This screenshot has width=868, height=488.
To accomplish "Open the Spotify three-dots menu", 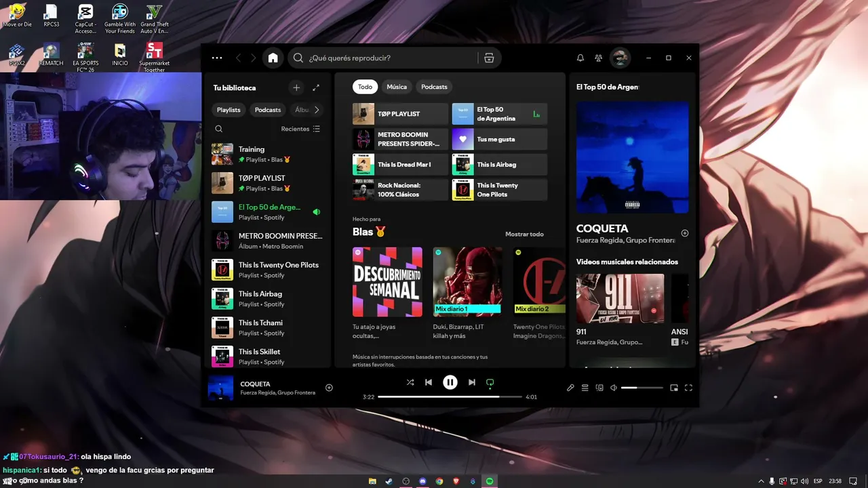I will point(217,58).
